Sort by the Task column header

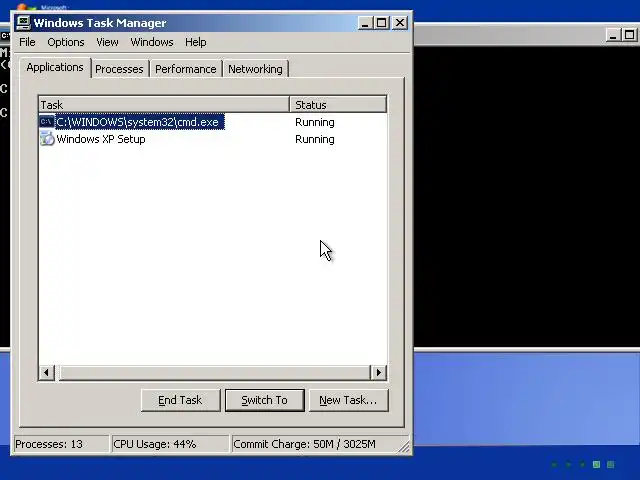164,104
